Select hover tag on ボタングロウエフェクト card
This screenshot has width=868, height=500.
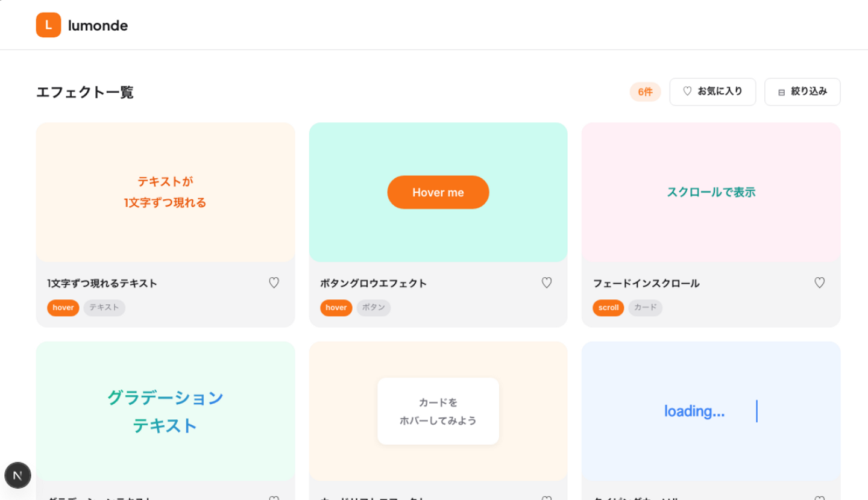336,308
